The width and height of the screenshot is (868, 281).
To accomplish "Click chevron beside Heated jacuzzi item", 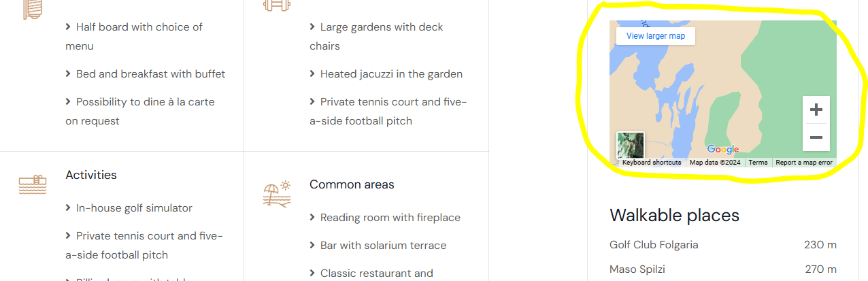I will pyautogui.click(x=313, y=74).
